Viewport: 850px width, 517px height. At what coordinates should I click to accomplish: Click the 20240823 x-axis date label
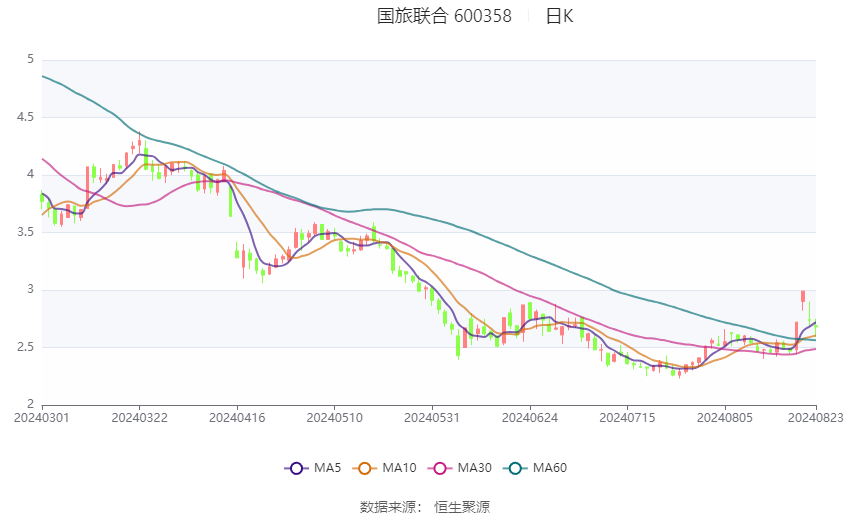(x=816, y=418)
